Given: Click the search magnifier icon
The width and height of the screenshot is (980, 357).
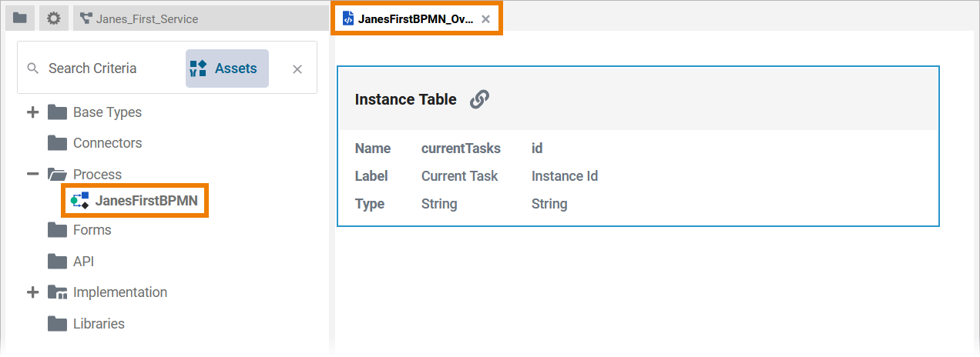Looking at the screenshot, I should click(32, 68).
